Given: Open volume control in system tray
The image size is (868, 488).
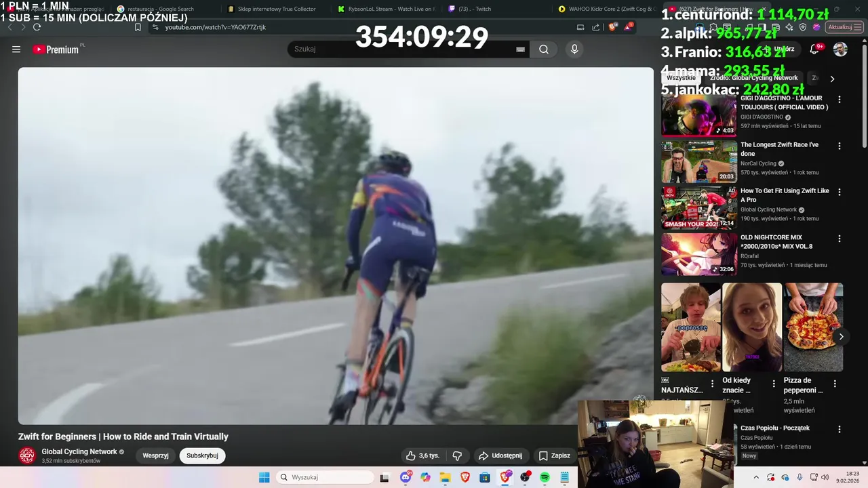Looking at the screenshot, I should (825, 477).
